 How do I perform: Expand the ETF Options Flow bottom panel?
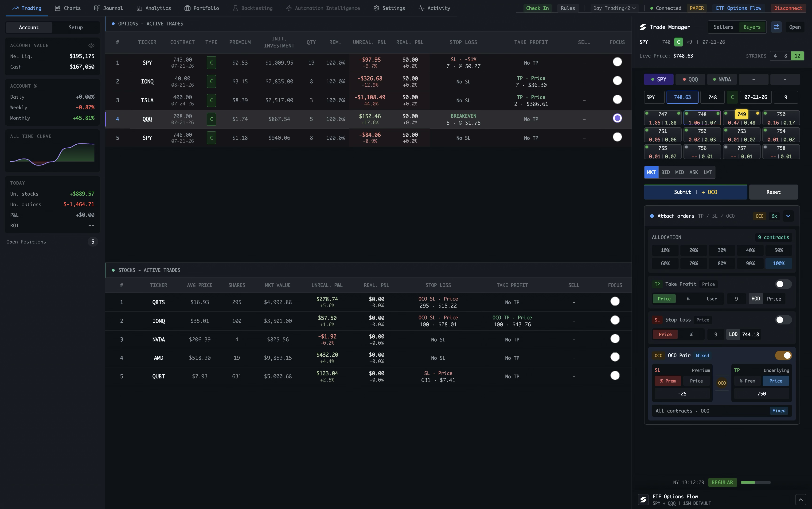[800, 499]
